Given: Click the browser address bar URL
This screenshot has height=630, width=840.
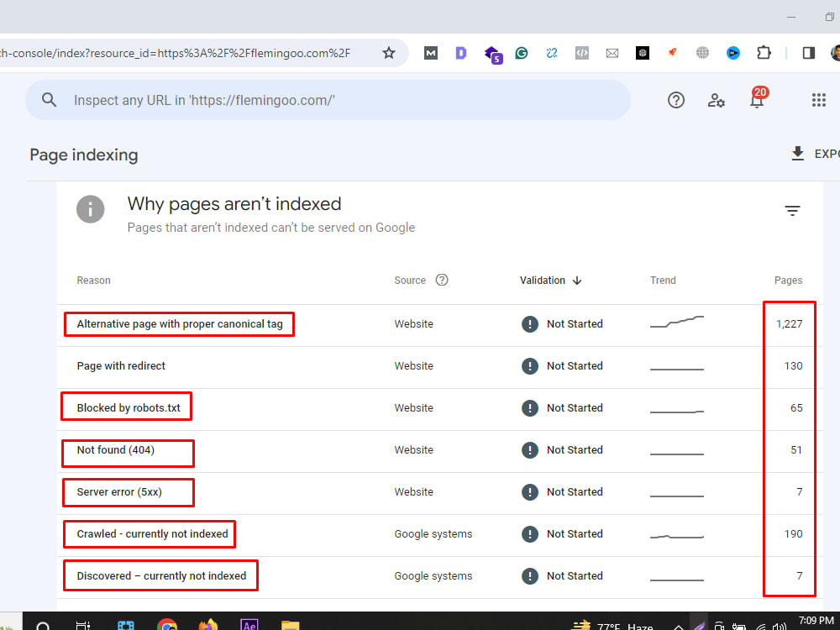Looking at the screenshot, I should coord(175,53).
